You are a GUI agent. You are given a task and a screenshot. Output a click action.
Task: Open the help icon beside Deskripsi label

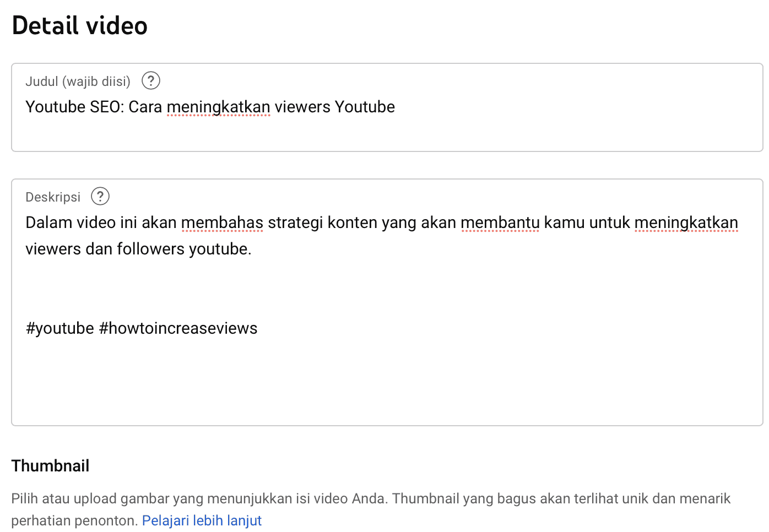tap(100, 197)
